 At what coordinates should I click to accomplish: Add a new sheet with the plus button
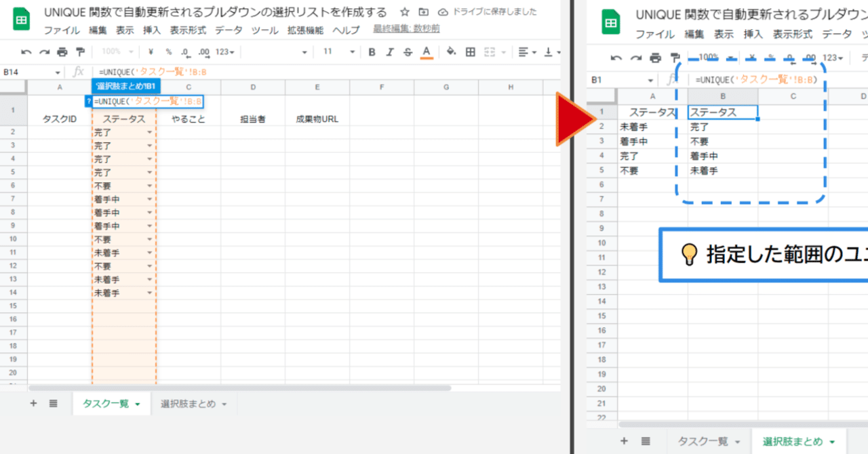(x=33, y=403)
